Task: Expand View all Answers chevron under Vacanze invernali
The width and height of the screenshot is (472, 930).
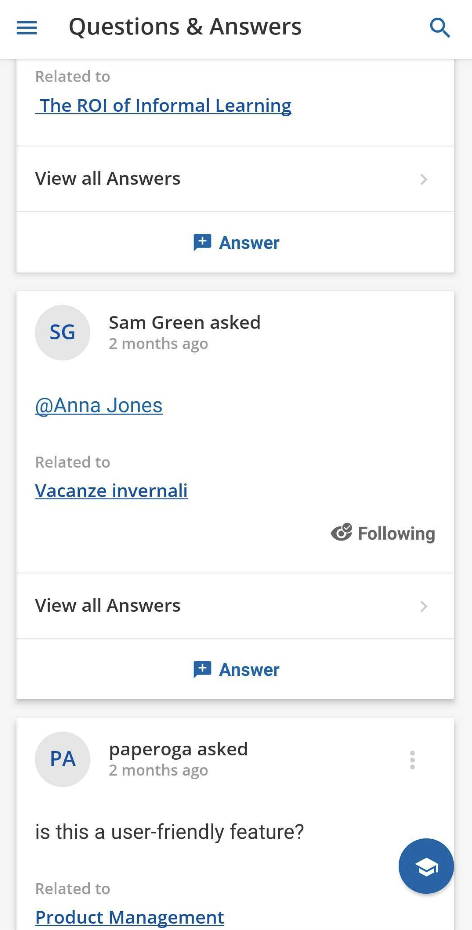Action: [x=423, y=606]
